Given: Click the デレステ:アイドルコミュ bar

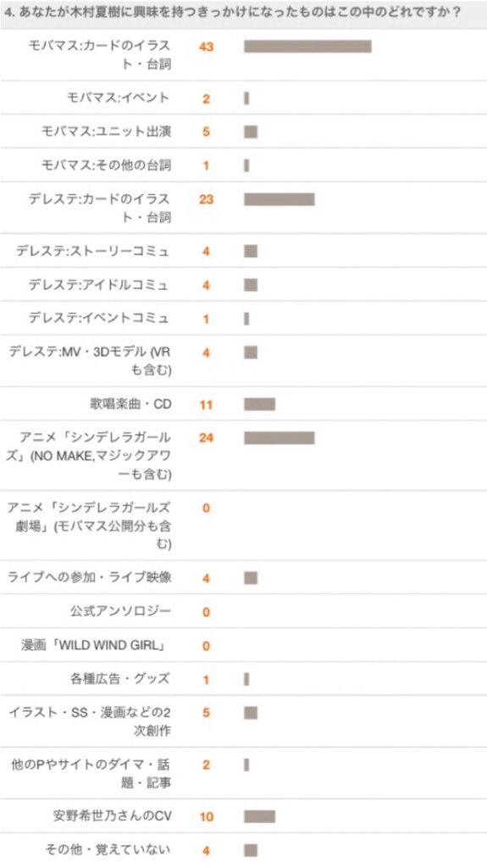Looking at the screenshot, I should pos(251,285).
